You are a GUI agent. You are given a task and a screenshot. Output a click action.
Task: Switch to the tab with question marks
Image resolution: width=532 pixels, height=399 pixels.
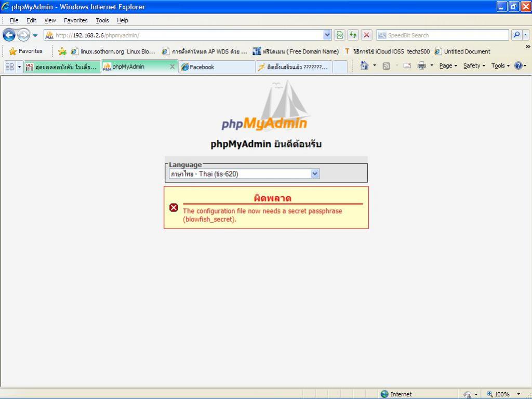pyautogui.click(x=294, y=67)
